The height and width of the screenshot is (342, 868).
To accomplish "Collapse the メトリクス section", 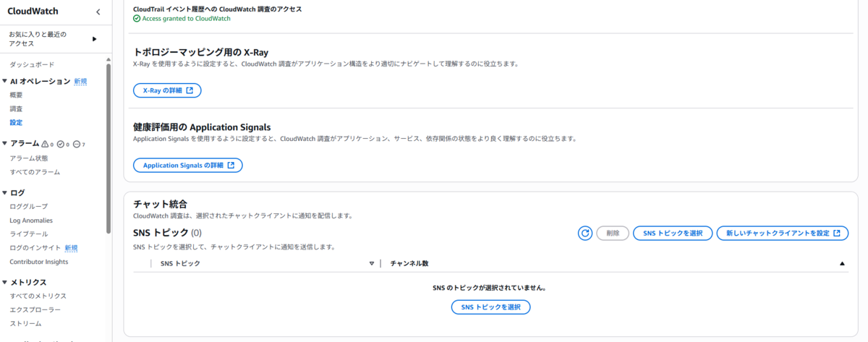I will click(4, 282).
